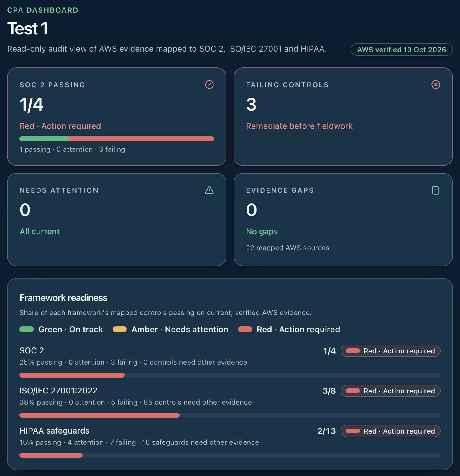Click the 'Share of each framework's mapped controls' description
The image size is (460, 476).
pyautogui.click(x=166, y=313)
